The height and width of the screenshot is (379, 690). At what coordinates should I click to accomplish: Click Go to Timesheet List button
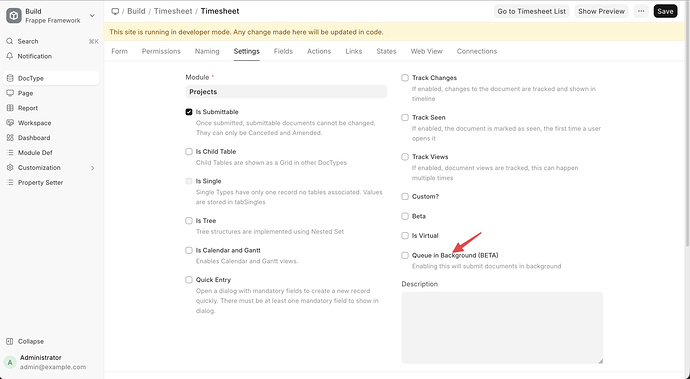point(532,11)
